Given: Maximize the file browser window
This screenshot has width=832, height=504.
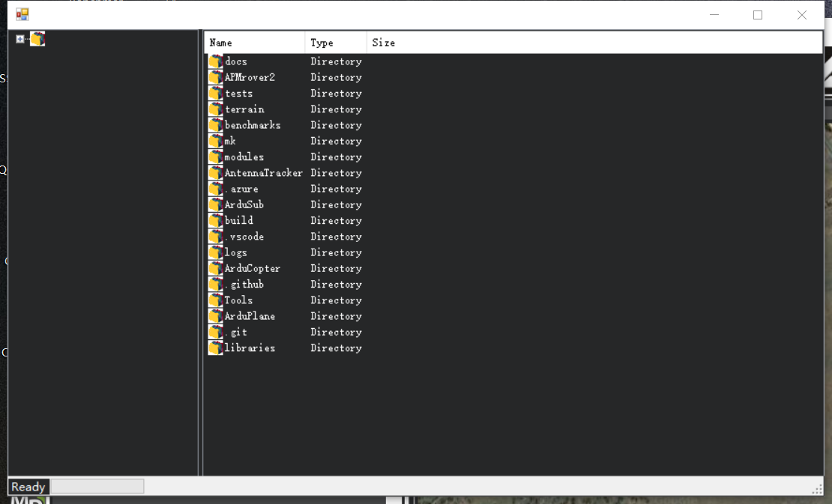Looking at the screenshot, I should (x=758, y=15).
